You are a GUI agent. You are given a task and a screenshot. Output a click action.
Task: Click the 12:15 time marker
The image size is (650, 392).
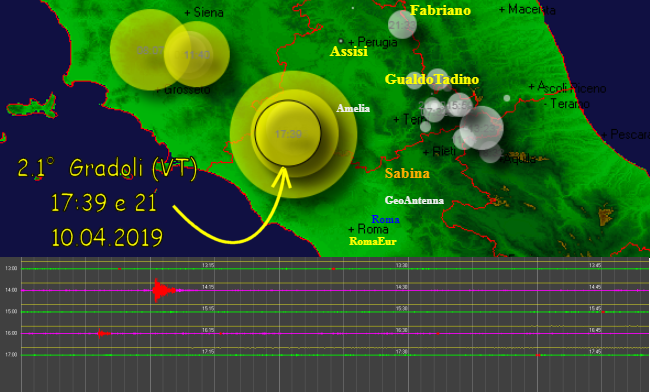[208, 265]
